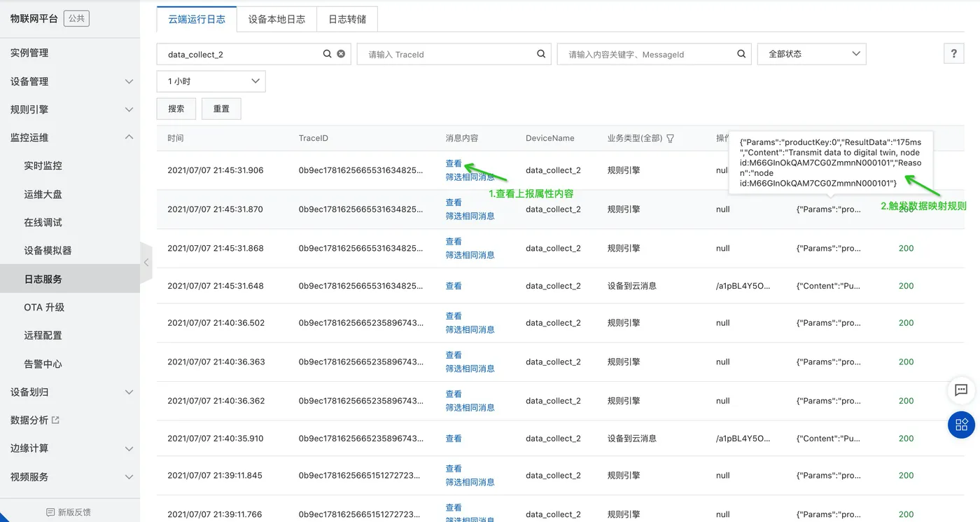Click the DeviceName column header

pyautogui.click(x=550, y=138)
